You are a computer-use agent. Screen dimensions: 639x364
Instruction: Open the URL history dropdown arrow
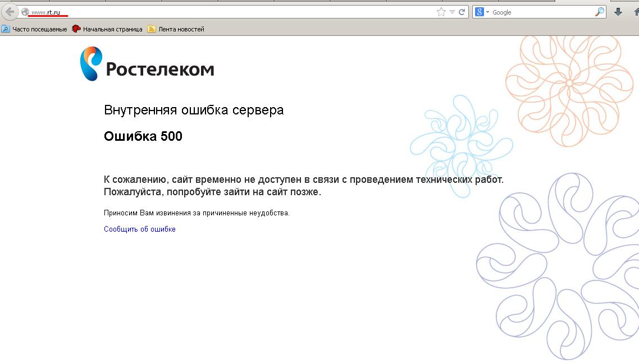(x=452, y=12)
